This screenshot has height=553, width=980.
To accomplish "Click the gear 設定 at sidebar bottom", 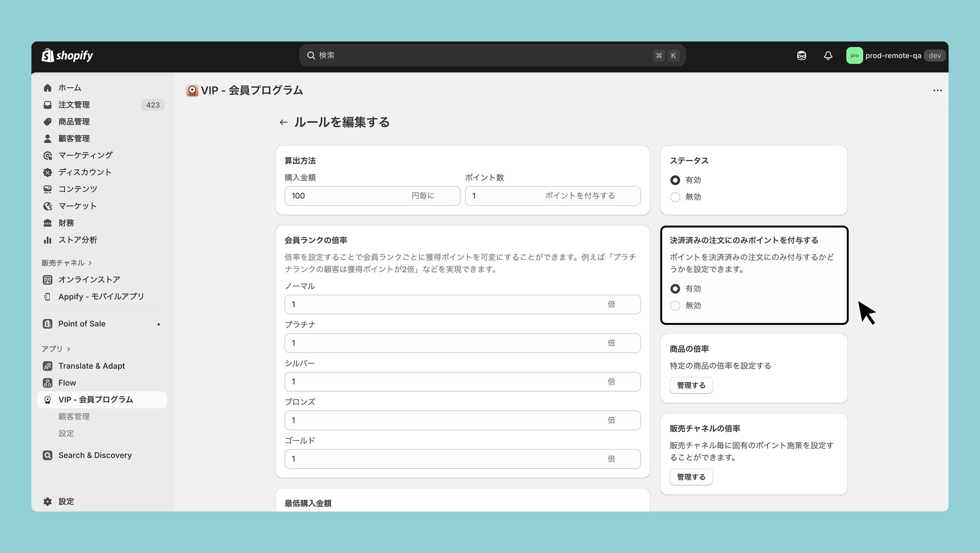I will click(x=47, y=501).
